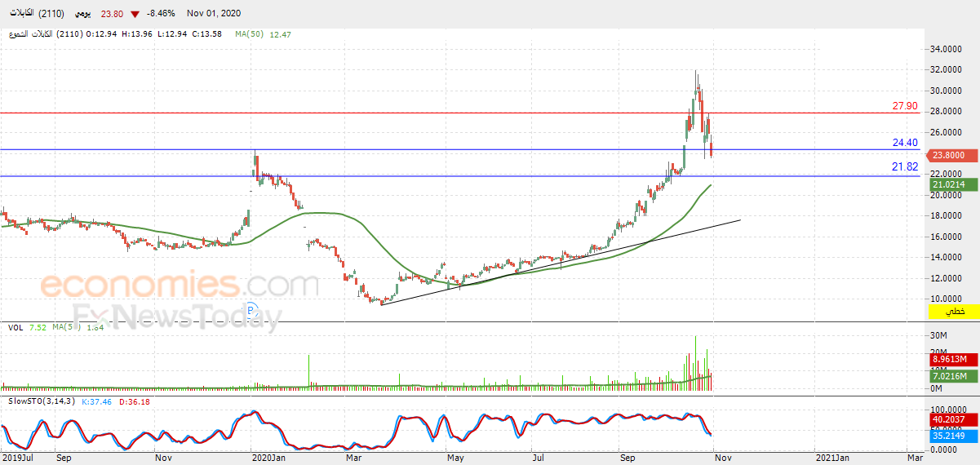This screenshot has height=465, width=980.
Task: Click the -8.46% change value
Action: (160, 14)
